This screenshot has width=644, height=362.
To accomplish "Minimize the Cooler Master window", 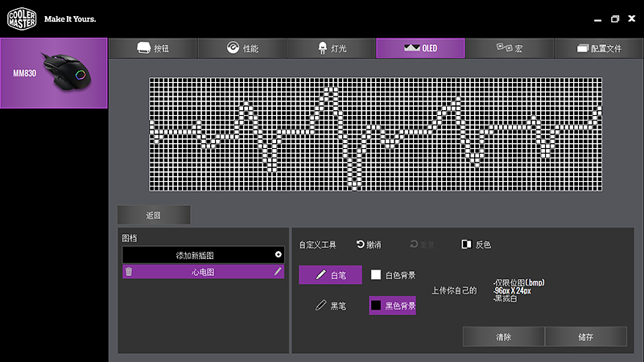I will coord(597,19).
